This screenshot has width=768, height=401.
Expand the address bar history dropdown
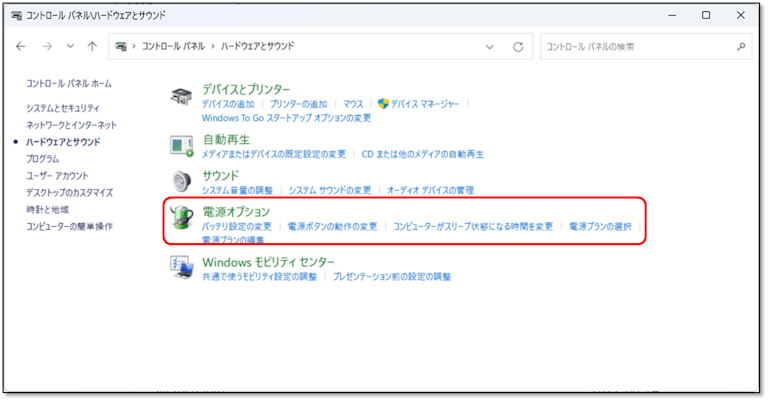tap(489, 47)
